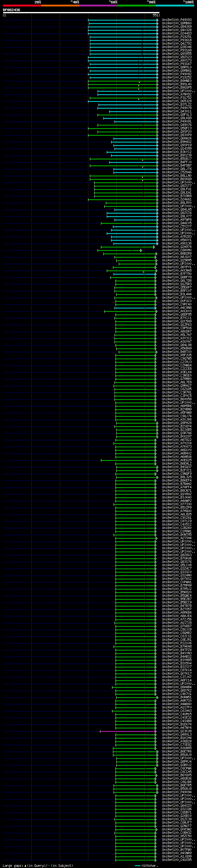Click the cyan alignment bar for B7FT50
This screenshot has width=197, height=868.
point(135,274)
